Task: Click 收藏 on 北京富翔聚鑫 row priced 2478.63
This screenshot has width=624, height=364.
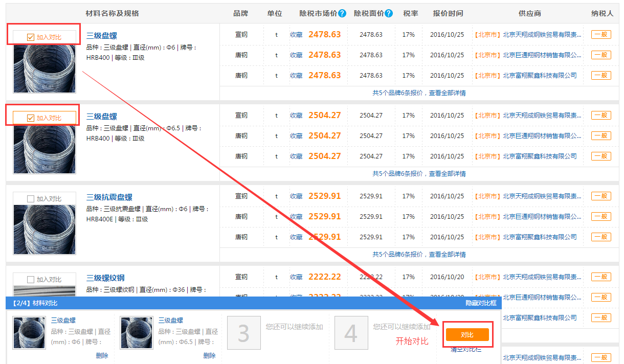Action: (x=296, y=76)
